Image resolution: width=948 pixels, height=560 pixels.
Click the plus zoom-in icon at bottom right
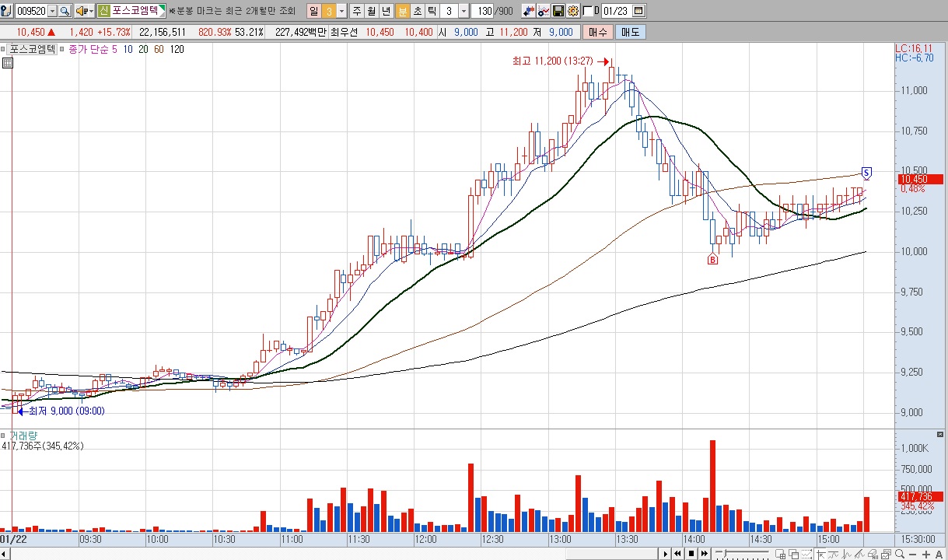click(927, 554)
